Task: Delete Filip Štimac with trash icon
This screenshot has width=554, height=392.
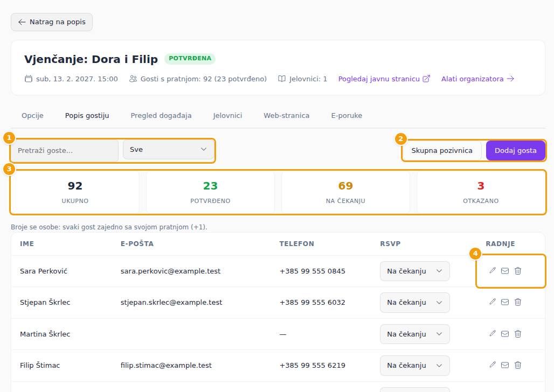Action: 517,365
